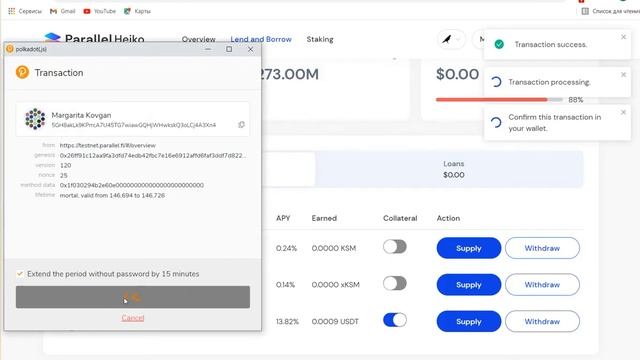Open the Lend and Borrow tab
The image size is (640, 360).
[x=261, y=39]
